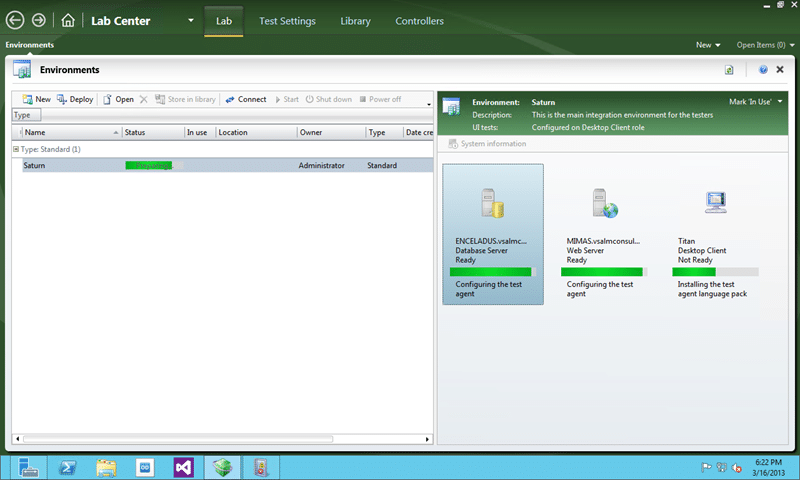Select the ENCELADUS Database Server icon
Screen dimensions: 800x480
[x=493, y=203]
